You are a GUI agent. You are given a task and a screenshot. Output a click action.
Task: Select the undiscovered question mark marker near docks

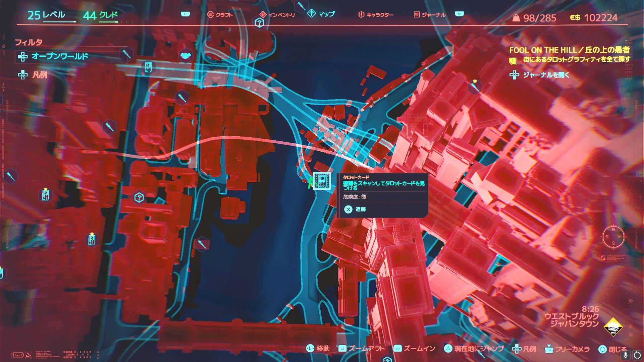[x=139, y=197]
